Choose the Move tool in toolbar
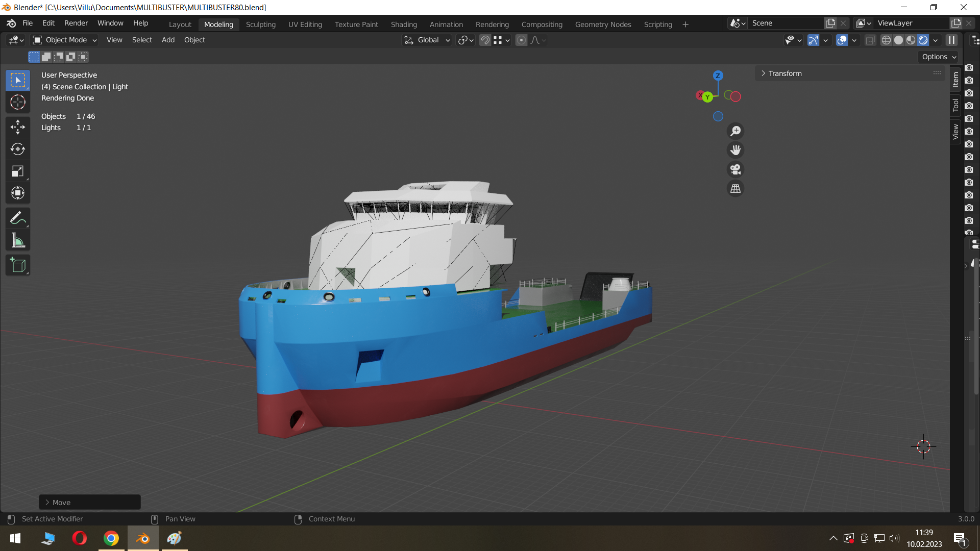The image size is (980, 551). (x=18, y=127)
